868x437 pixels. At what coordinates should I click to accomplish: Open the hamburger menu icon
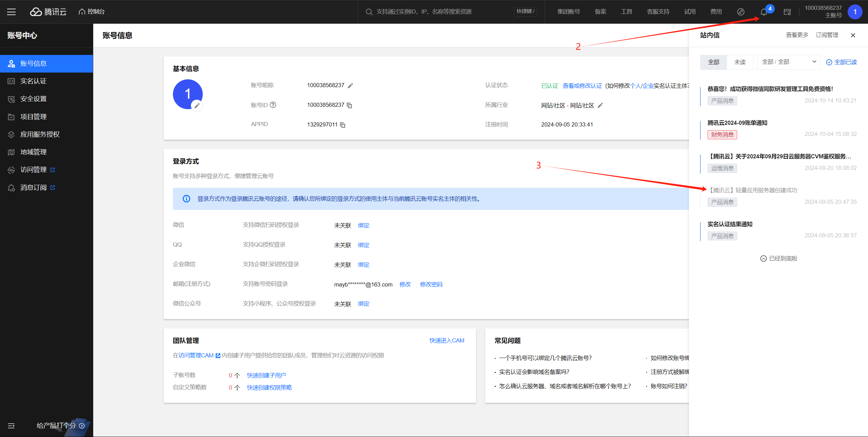[x=12, y=12]
